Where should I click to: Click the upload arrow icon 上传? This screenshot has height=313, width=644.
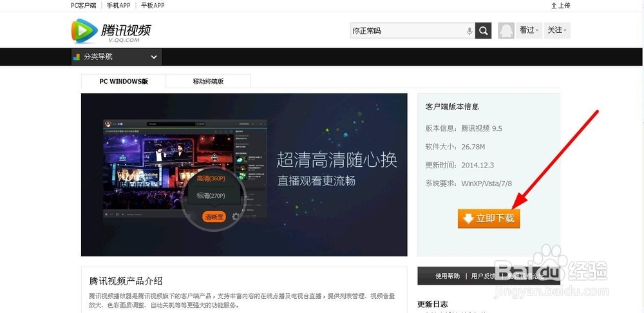[x=554, y=6]
